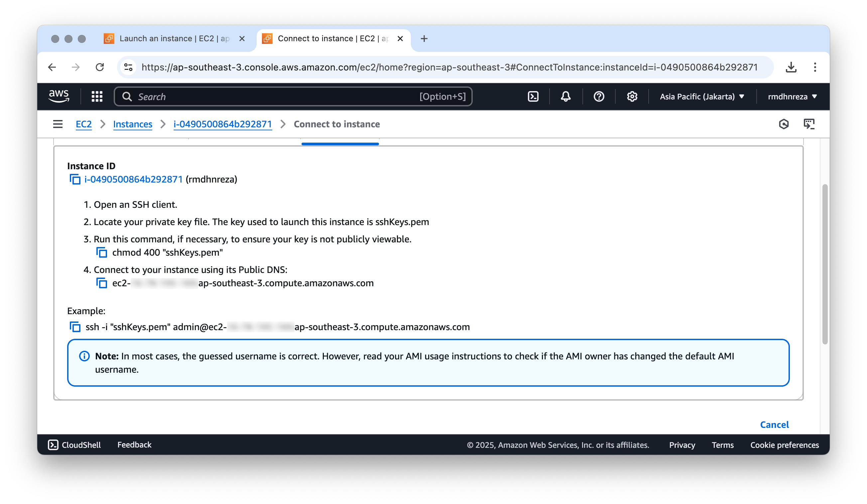Go forward in browser history

pos(76,67)
